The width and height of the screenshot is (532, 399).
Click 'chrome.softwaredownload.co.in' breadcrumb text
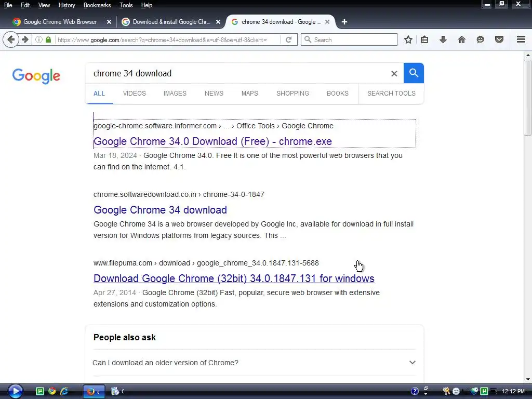click(x=145, y=194)
